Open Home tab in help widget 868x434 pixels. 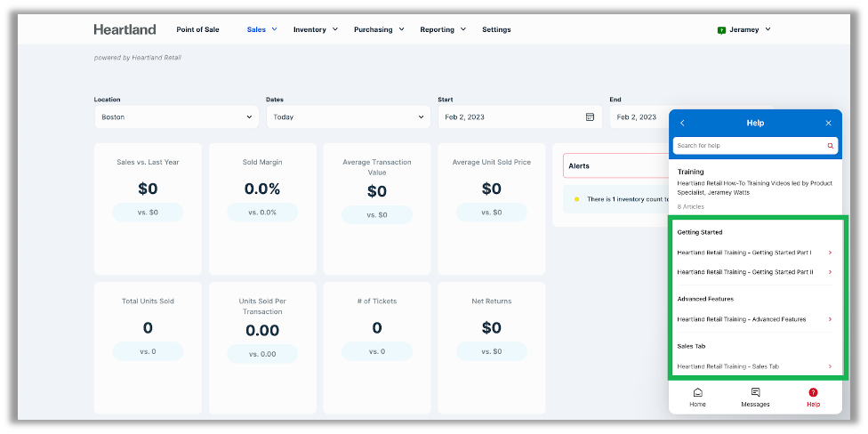(x=697, y=397)
